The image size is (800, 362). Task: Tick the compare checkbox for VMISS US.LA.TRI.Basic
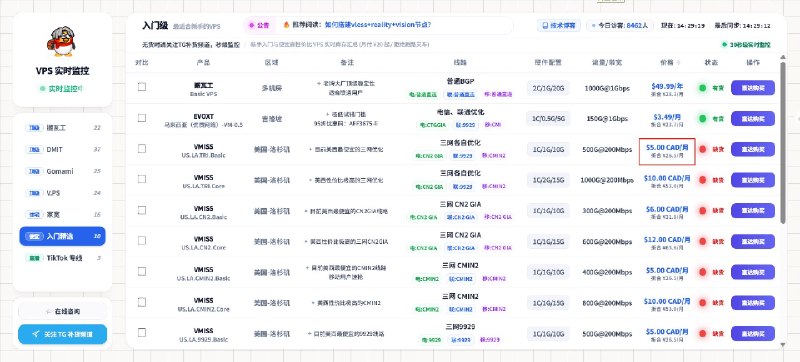tap(142, 148)
